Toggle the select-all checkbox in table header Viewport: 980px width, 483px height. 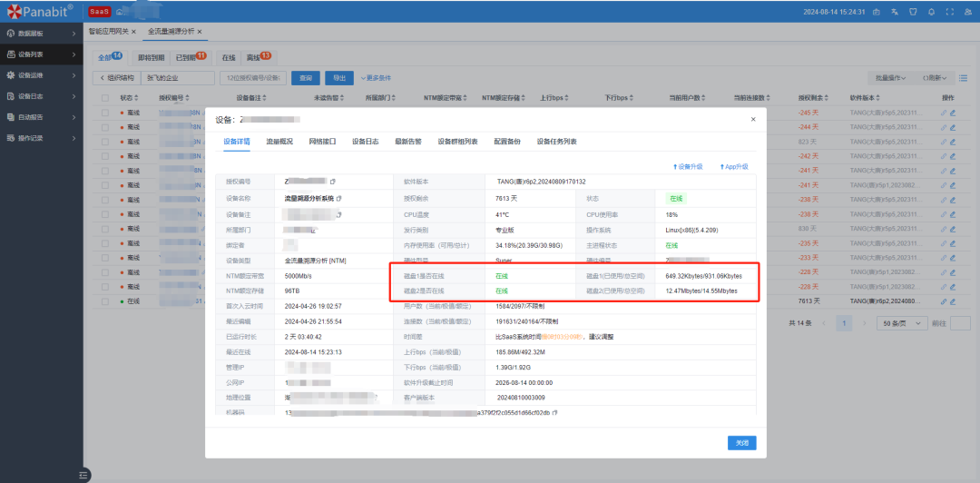tap(105, 98)
